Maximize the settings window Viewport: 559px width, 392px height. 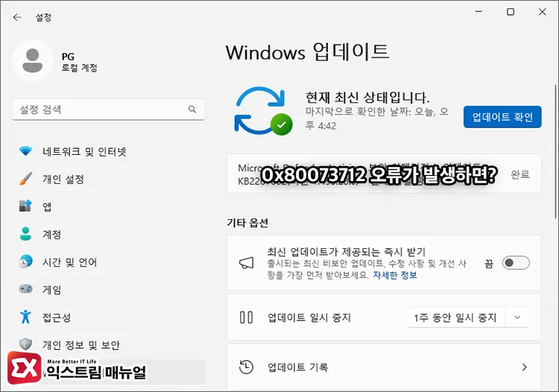(511, 12)
